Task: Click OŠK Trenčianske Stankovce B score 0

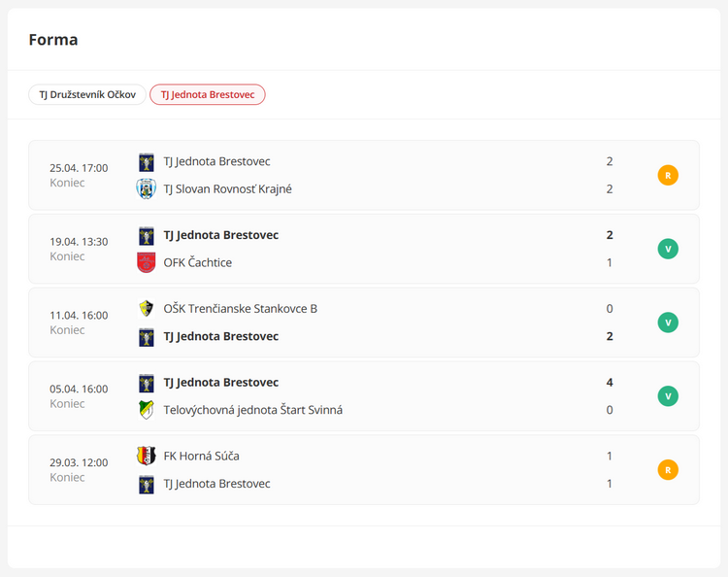Action: point(610,309)
